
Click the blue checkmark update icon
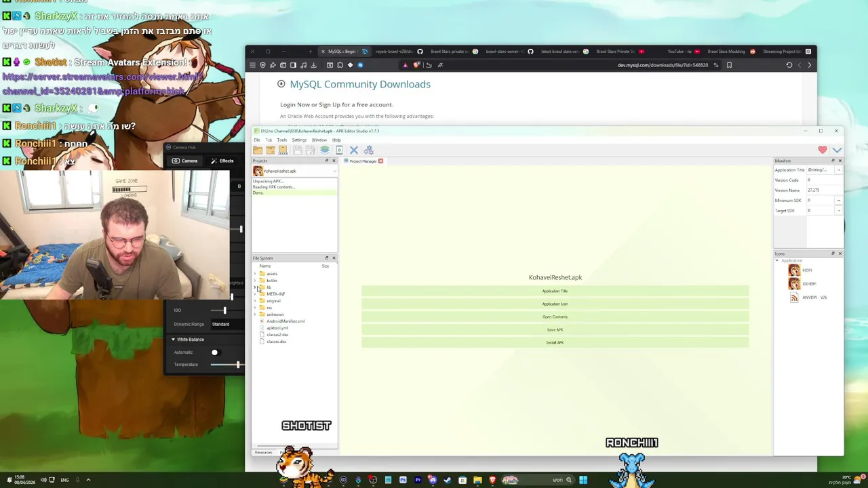pyautogui.click(x=837, y=150)
